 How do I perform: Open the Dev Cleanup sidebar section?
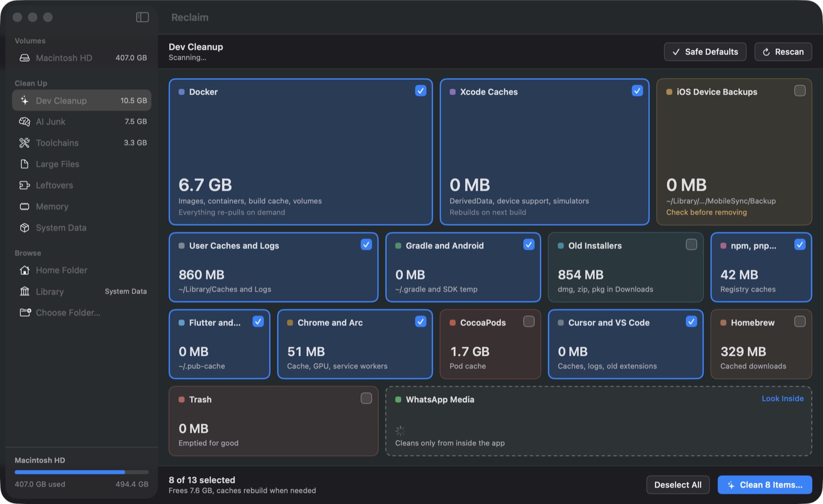click(x=82, y=100)
